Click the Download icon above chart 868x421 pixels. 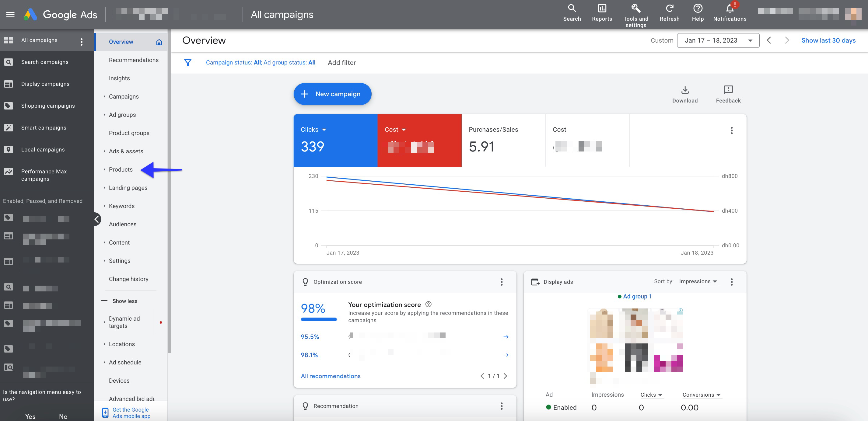(685, 90)
